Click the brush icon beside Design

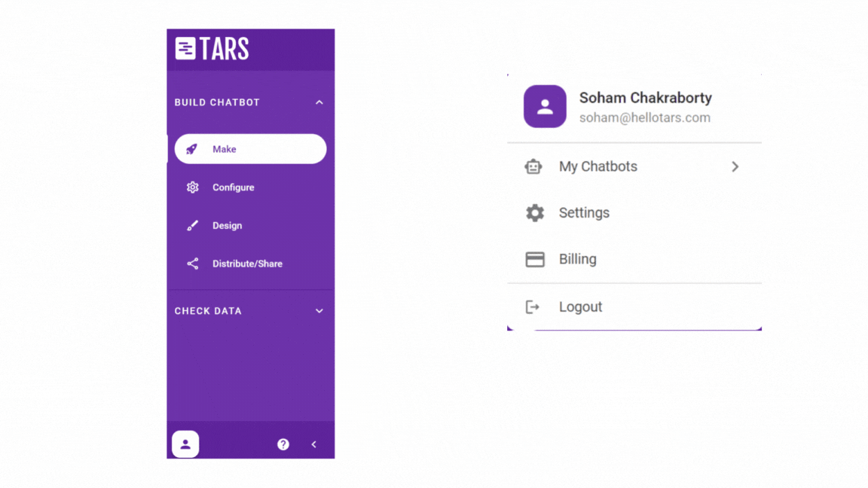[193, 226]
